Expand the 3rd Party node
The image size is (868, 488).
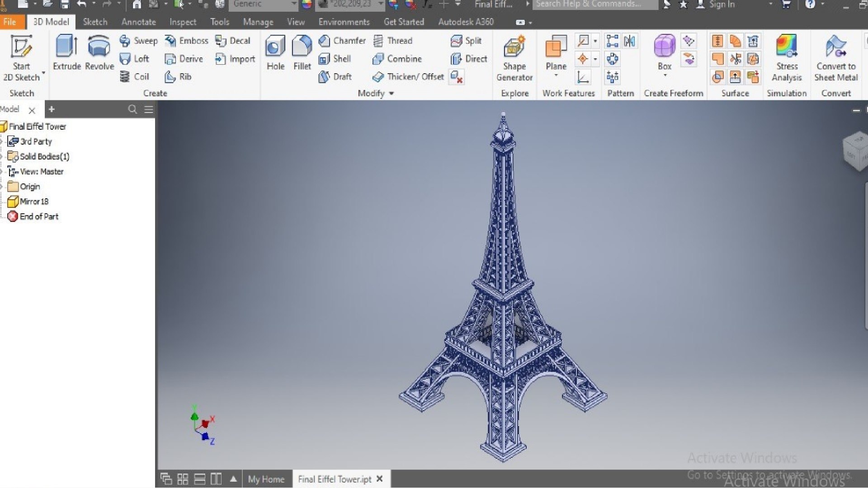tap(2, 142)
